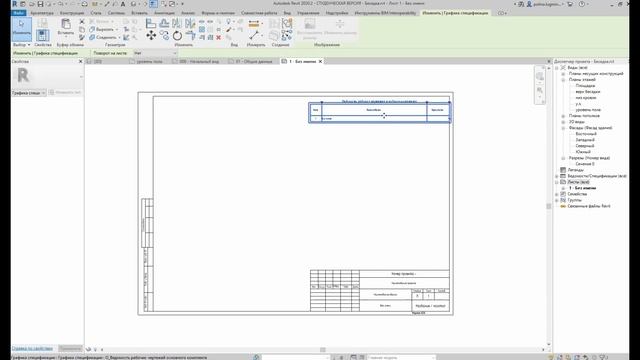Open the File tab
640x360 pixels.
pos(19,13)
